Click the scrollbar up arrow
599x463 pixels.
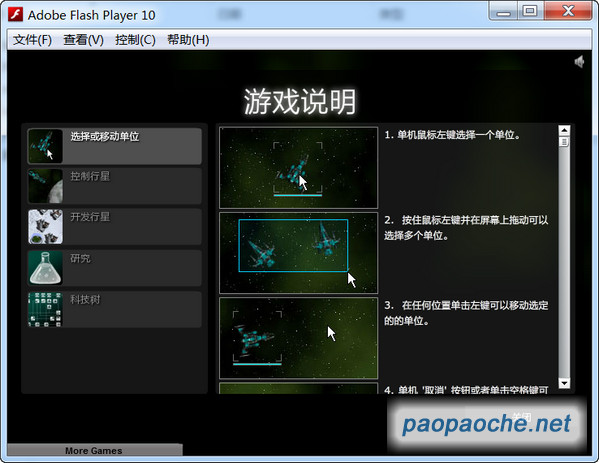[564, 131]
